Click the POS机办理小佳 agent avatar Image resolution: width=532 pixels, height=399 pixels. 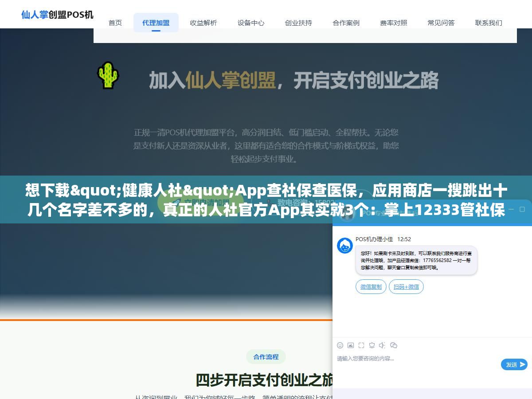click(345, 245)
